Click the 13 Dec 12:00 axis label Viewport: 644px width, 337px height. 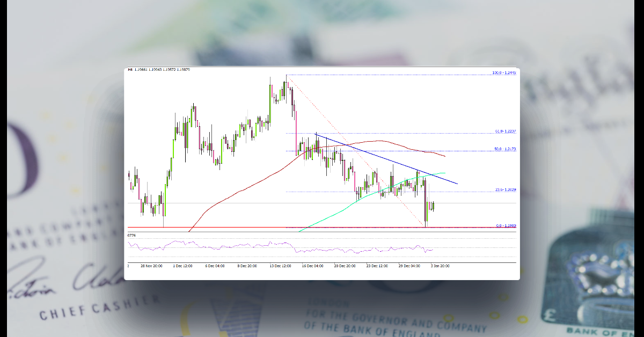point(281,265)
